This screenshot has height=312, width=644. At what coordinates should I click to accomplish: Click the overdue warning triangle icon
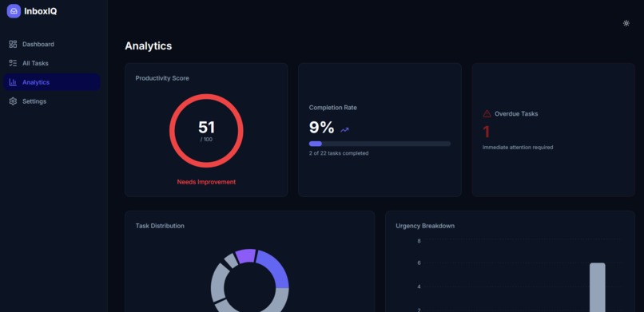(x=487, y=113)
